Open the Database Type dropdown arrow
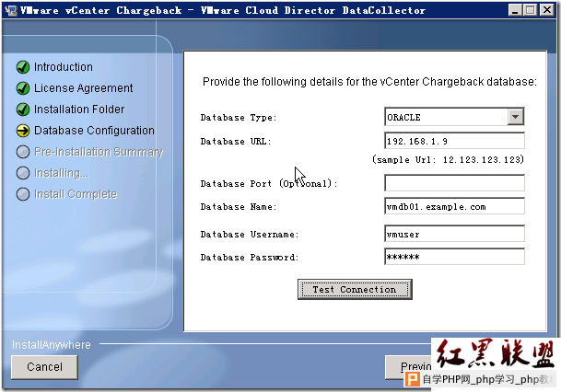This screenshot has width=561, height=392. pos(515,117)
